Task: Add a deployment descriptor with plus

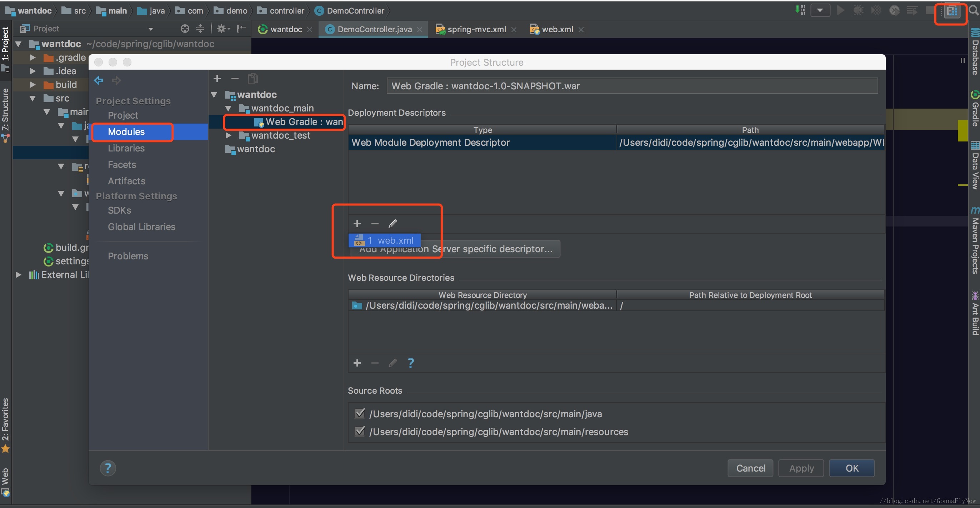Action: [x=357, y=224]
